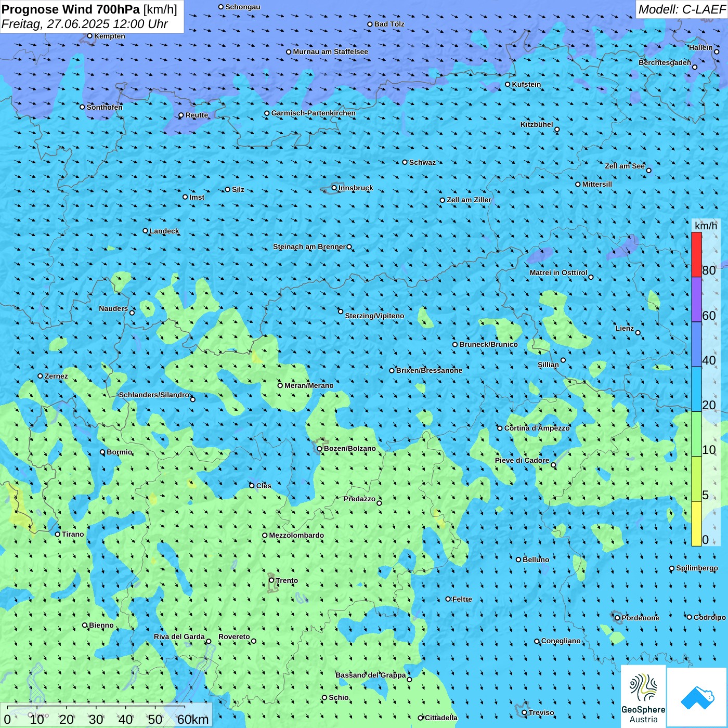Click the 'Riva del Garda' label

coord(179,636)
